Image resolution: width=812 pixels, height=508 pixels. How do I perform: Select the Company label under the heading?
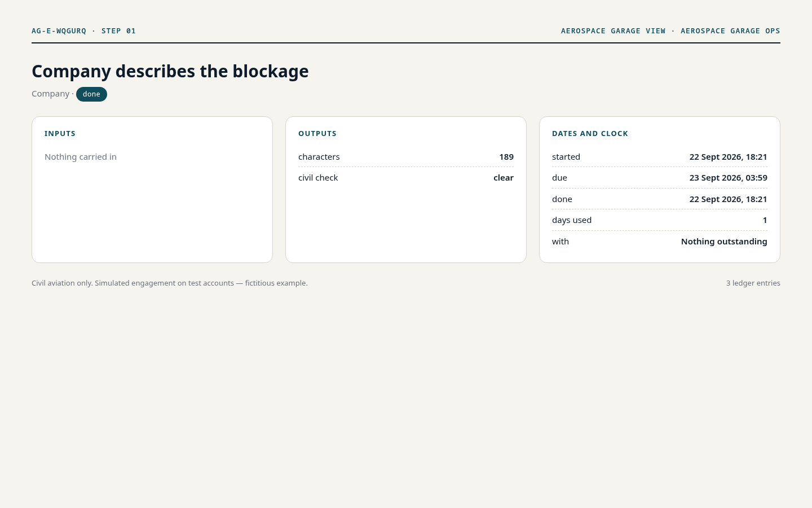(x=50, y=94)
